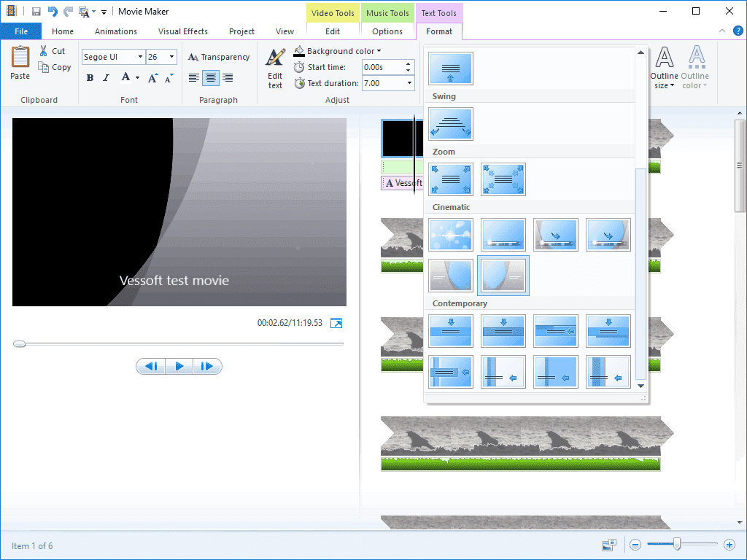This screenshot has height=560, width=747.
Task: Collapse the ribbon with the chevron
Action: coord(722,31)
